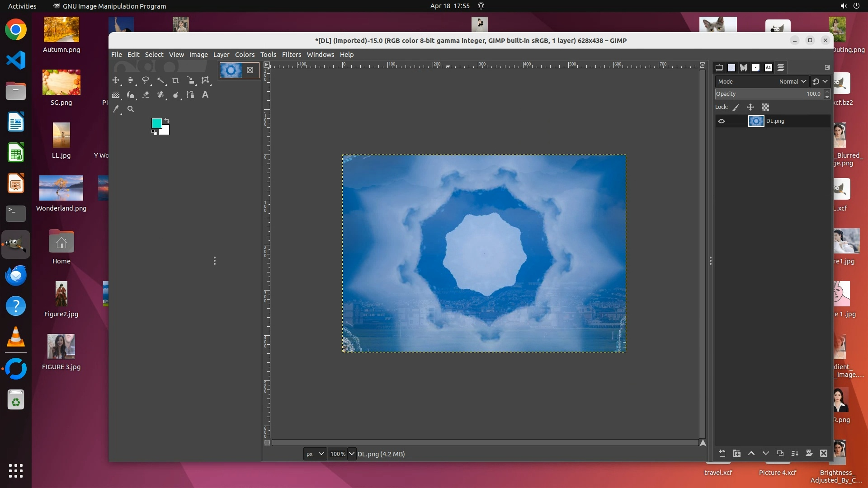Select the Text tool

[x=205, y=95]
